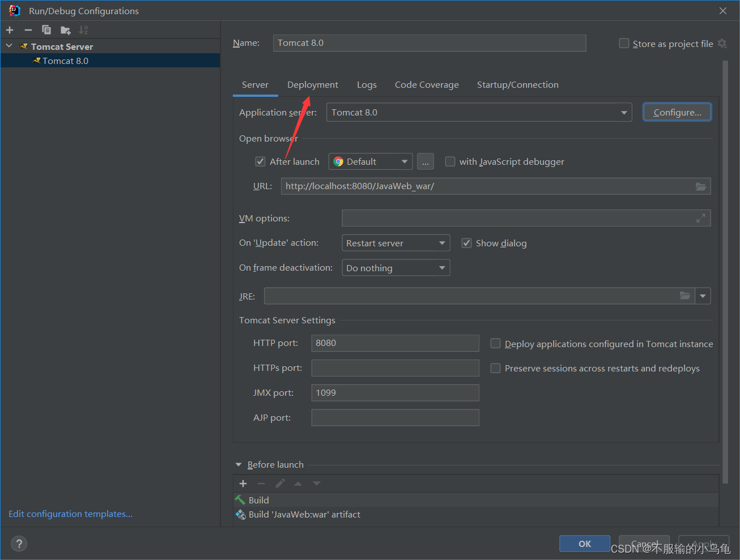This screenshot has width=740, height=560.
Task: Select Tomcat 8.0 configuration in tree
Action: tap(110, 61)
